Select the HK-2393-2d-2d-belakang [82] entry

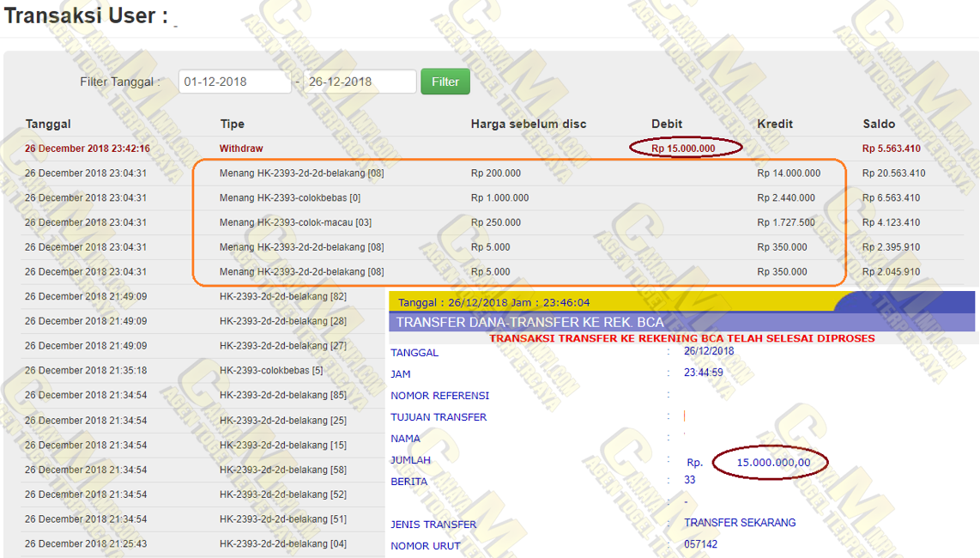click(283, 296)
